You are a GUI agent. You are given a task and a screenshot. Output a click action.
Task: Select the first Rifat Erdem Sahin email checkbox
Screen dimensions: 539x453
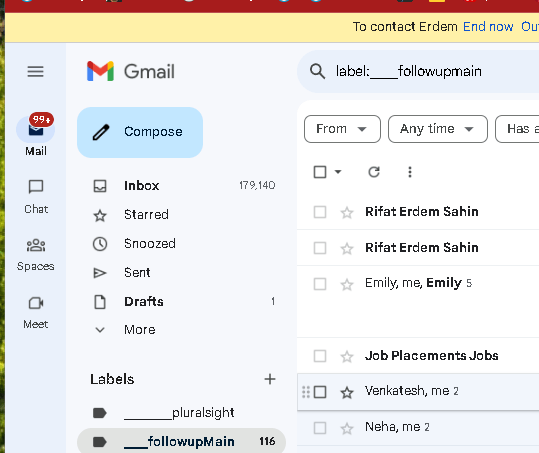pos(320,212)
